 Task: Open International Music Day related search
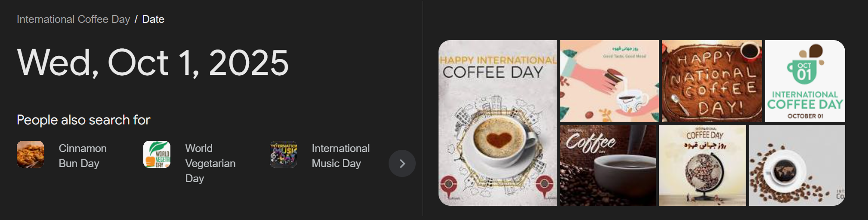pyautogui.click(x=340, y=156)
